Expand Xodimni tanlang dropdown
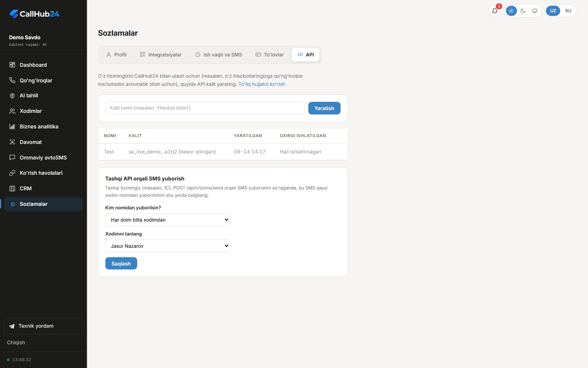Image resolution: width=588 pixels, height=368 pixels. pos(168,246)
